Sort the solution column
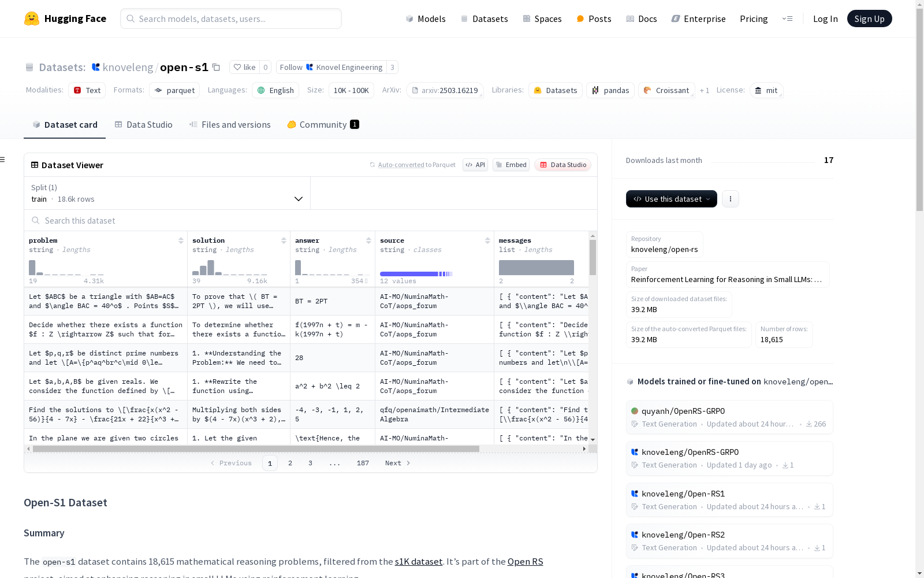 pyautogui.click(x=284, y=240)
